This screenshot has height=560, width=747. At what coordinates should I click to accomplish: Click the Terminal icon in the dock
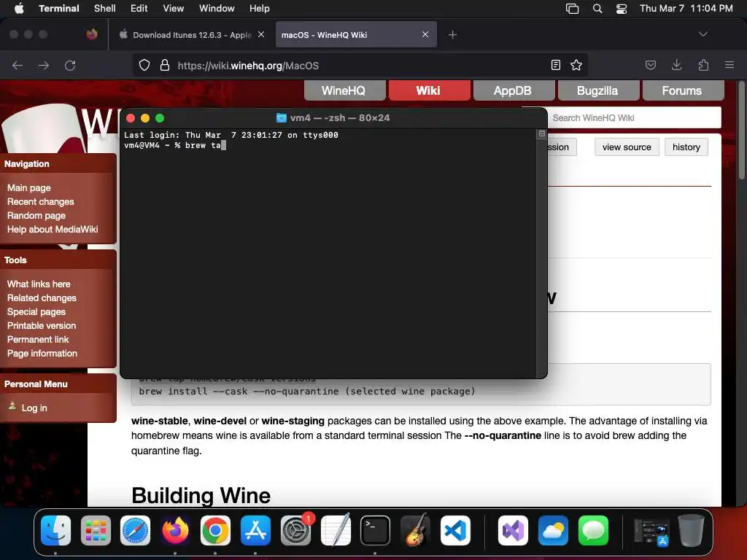[x=375, y=530]
